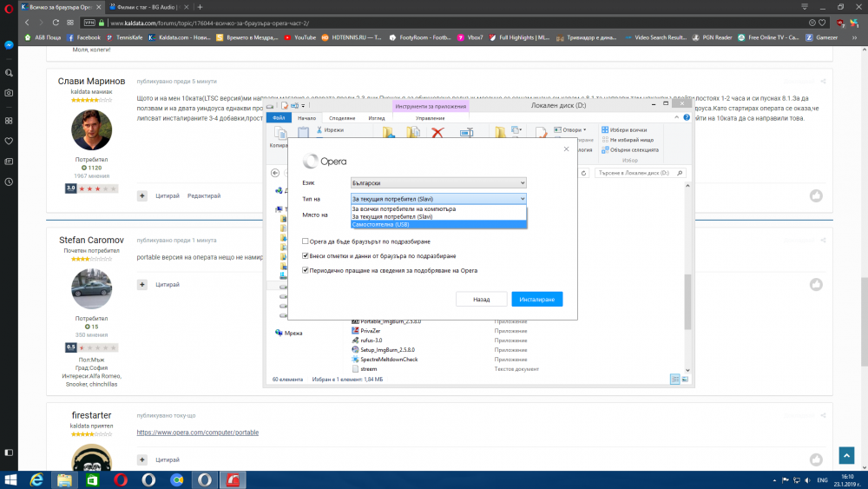Toggle Opera as default browser checkbox

(305, 241)
